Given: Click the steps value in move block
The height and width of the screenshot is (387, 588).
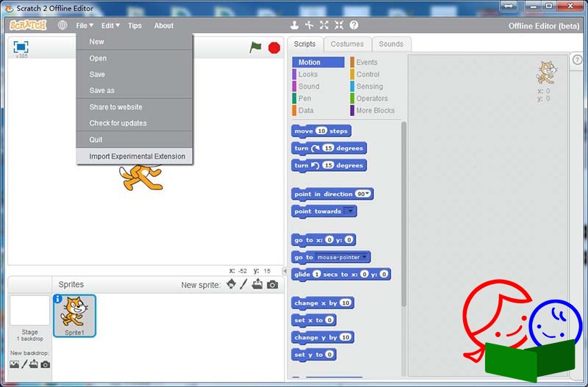Looking at the screenshot, I should click(x=321, y=131).
